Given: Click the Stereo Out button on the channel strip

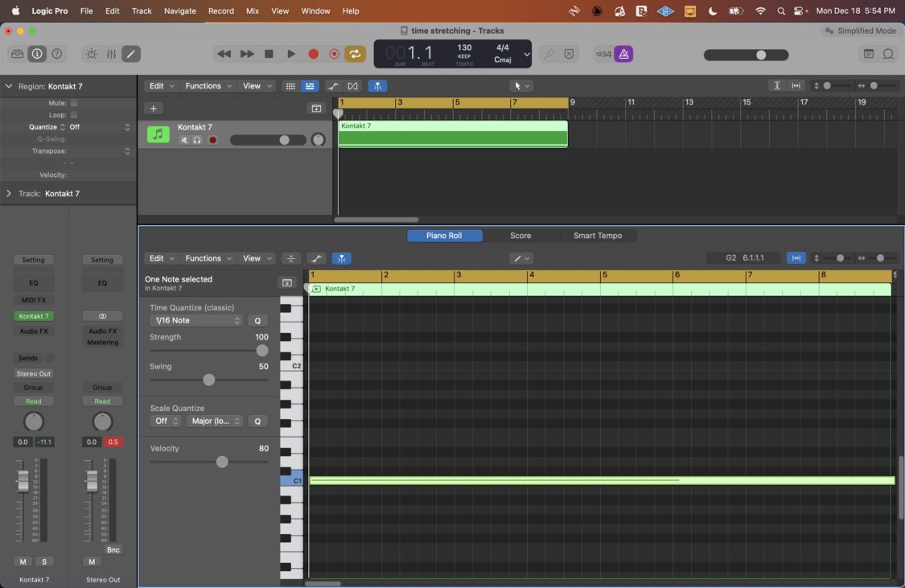Looking at the screenshot, I should [33, 373].
